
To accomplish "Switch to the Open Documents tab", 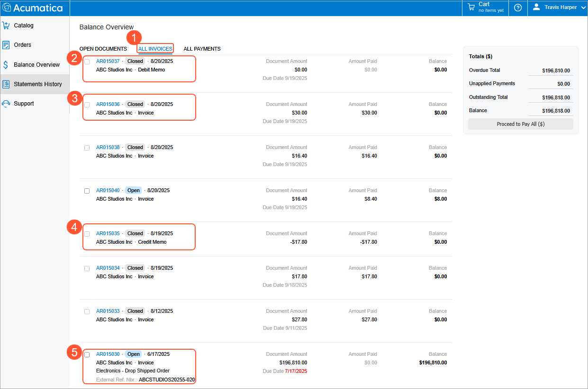I will tap(103, 49).
